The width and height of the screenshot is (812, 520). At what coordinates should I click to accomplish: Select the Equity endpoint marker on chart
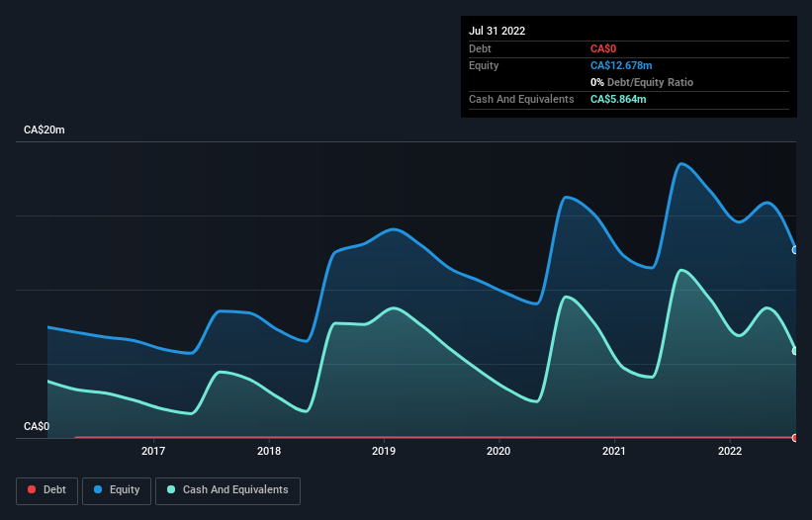(x=795, y=250)
